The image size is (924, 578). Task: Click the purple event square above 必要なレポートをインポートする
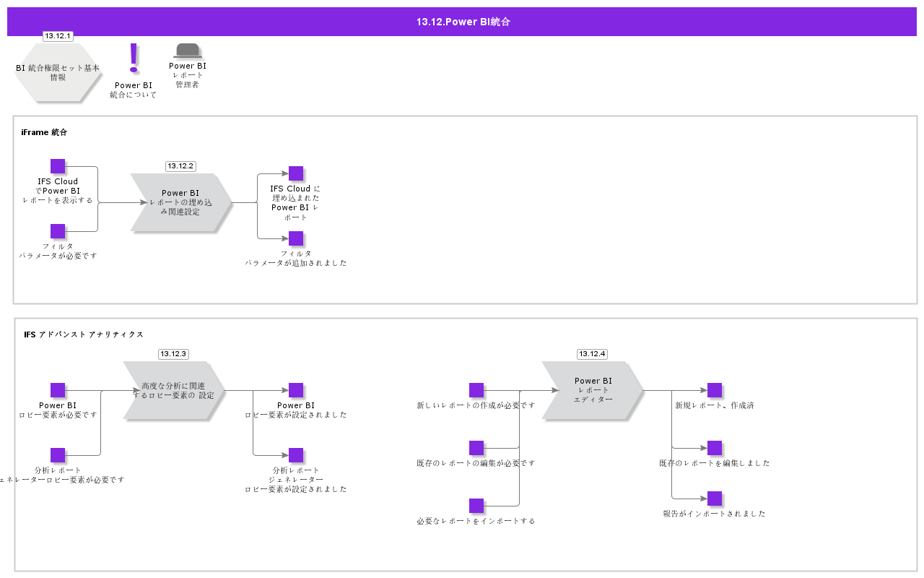tap(476, 506)
